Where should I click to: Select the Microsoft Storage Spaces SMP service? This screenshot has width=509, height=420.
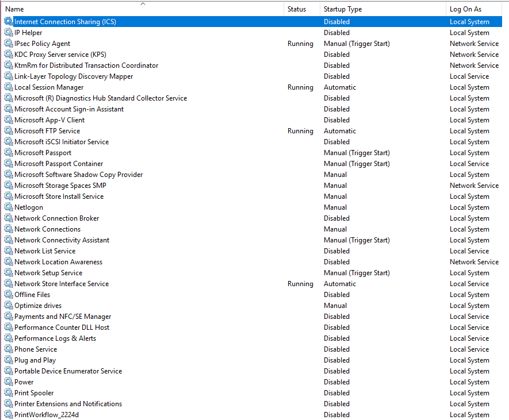click(x=60, y=186)
